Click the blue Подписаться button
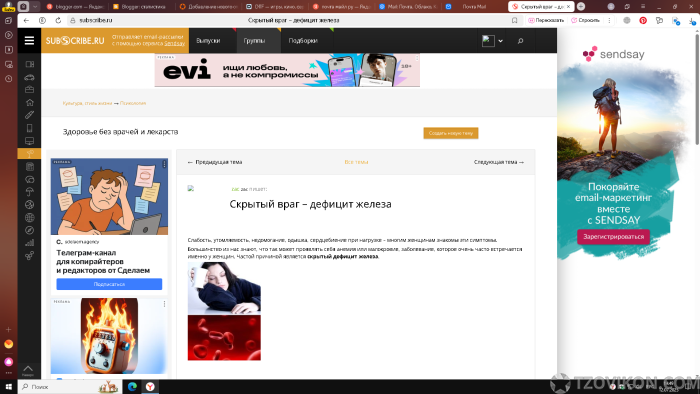Image resolution: width=700 pixels, height=394 pixels. (109, 284)
